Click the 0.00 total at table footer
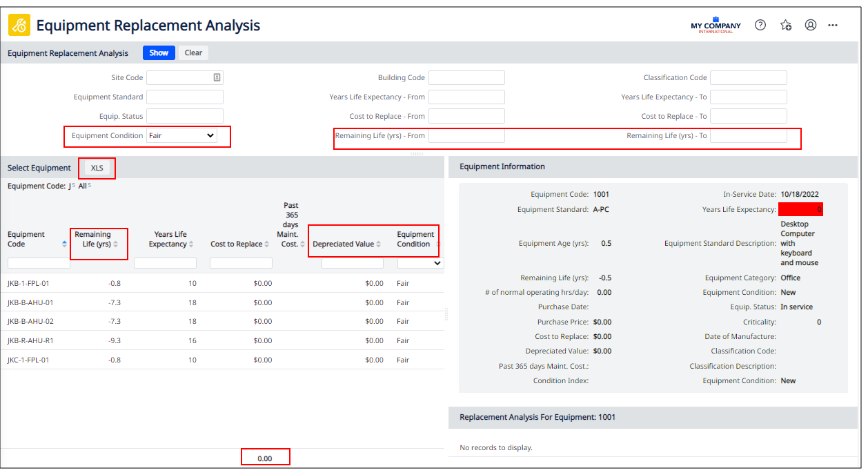 (265, 458)
